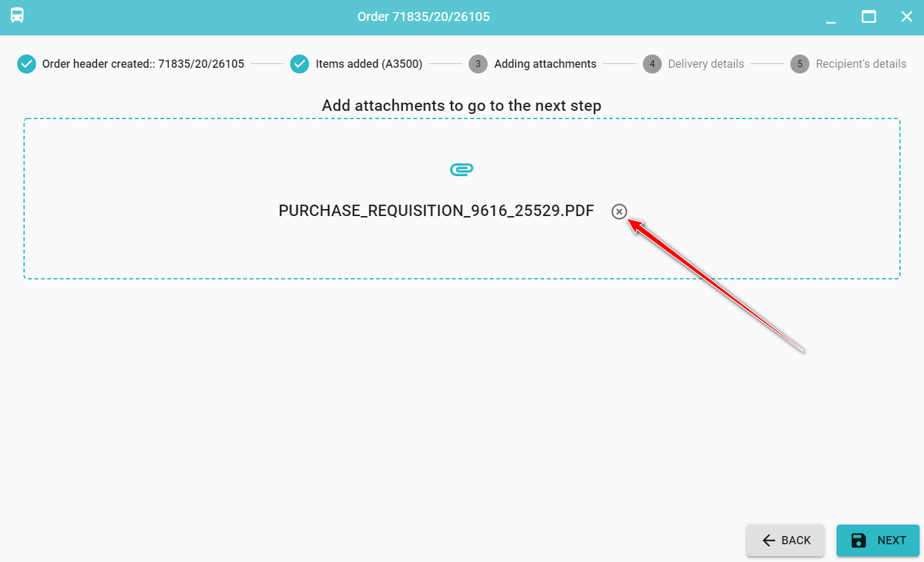924x562 pixels.
Task: Minimize the order window
Action: pyautogui.click(x=831, y=18)
